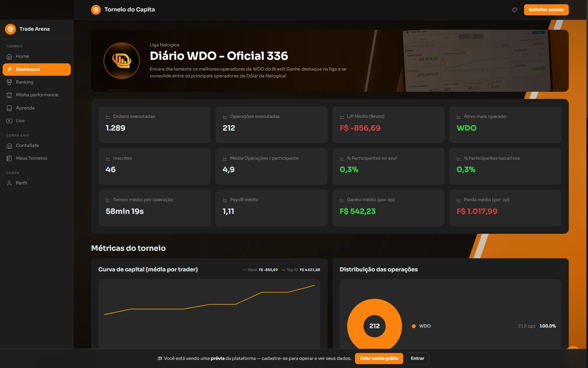The image size is (588, 368).
Task: Click the donut chart center showing 212
Action: [x=375, y=326]
